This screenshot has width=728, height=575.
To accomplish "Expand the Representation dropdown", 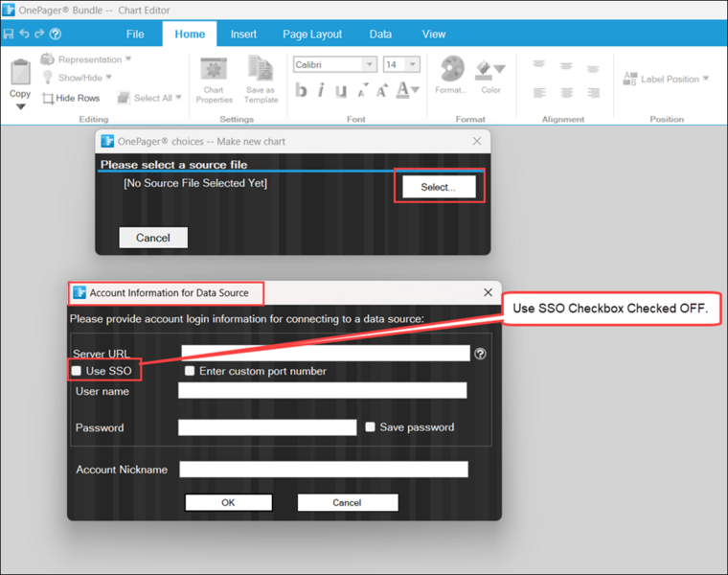I will tap(128, 59).
